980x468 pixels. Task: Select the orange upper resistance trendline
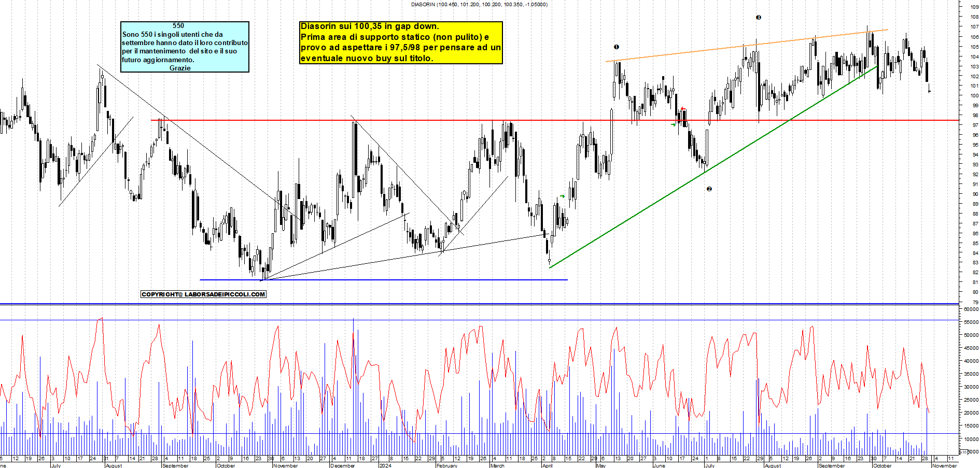pos(747,46)
